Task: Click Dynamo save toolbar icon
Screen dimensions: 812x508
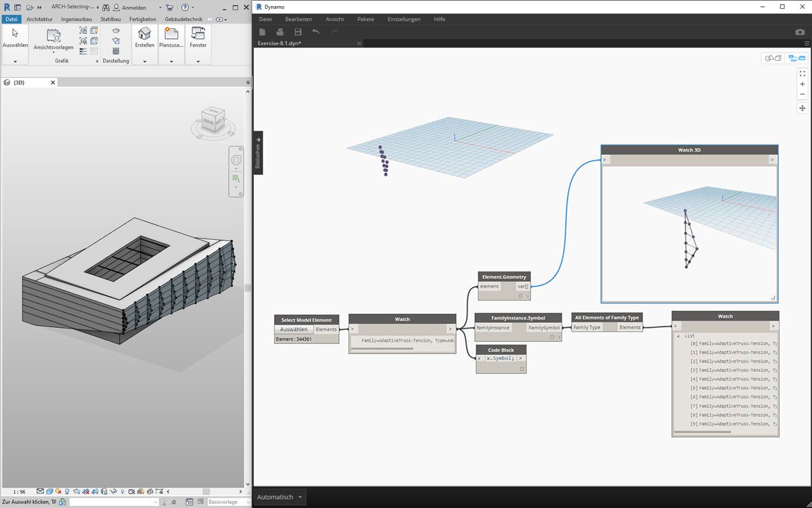Action: tap(298, 32)
